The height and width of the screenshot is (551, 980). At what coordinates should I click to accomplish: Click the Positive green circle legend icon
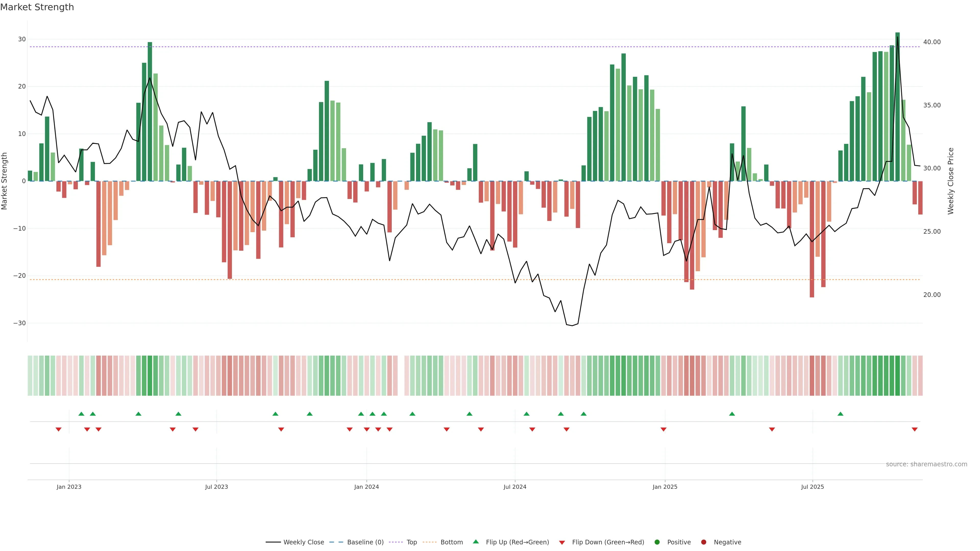point(657,542)
